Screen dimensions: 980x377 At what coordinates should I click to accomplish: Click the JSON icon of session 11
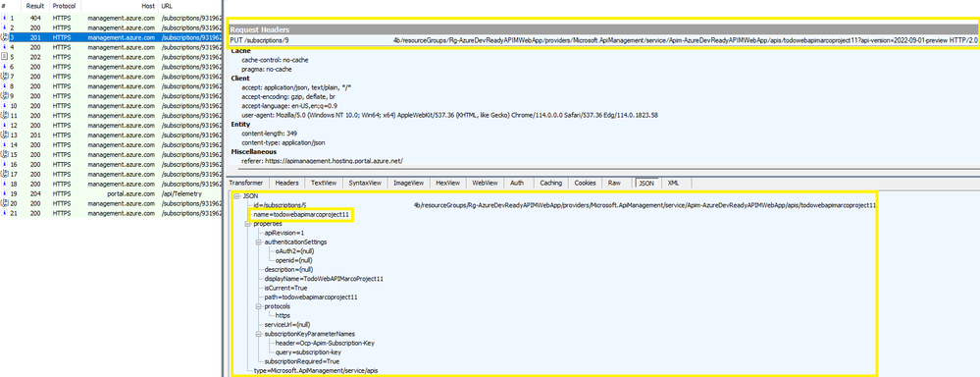point(4,116)
